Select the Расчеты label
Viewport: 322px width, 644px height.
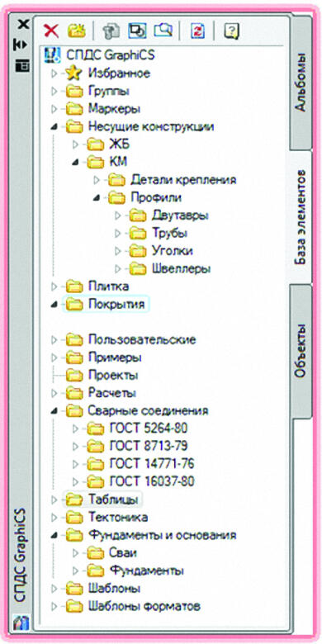click(x=112, y=393)
